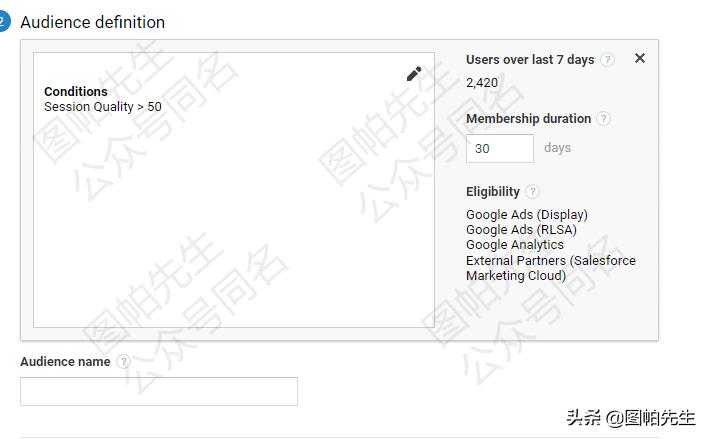This screenshot has height=439, width=708.
Task: Open help icon beside Users over last 7 days
Action: [608, 60]
